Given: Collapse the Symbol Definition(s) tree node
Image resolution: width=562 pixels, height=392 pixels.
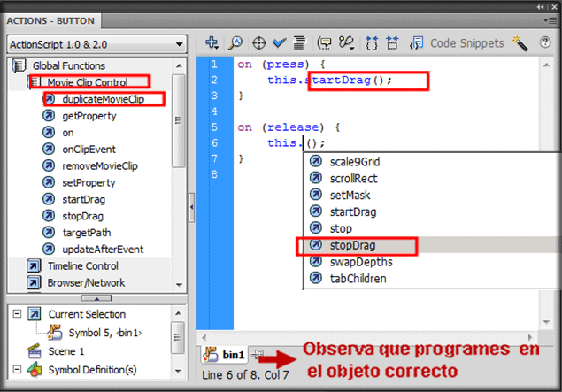Looking at the screenshot, I should [x=17, y=369].
